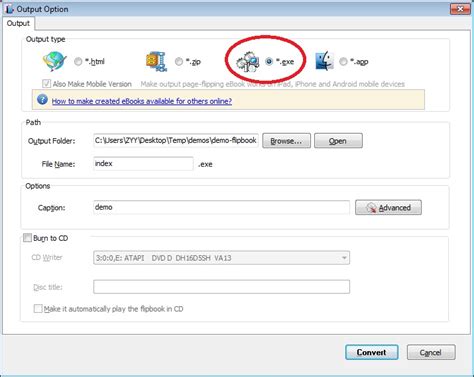Screen dimensions: 474x377
Task: Click the HTML globe output icon
Action: [54, 62]
